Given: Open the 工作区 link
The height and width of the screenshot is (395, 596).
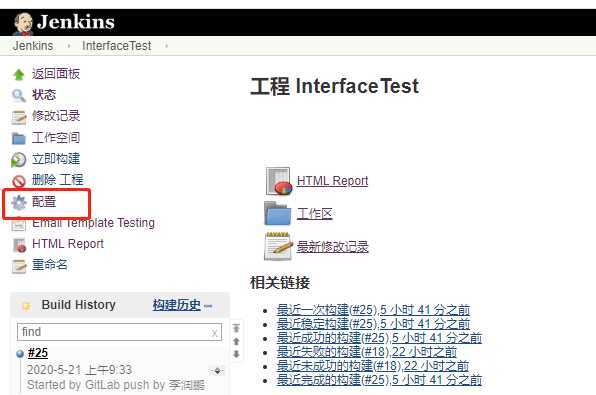Looking at the screenshot, I should [314, 214].
